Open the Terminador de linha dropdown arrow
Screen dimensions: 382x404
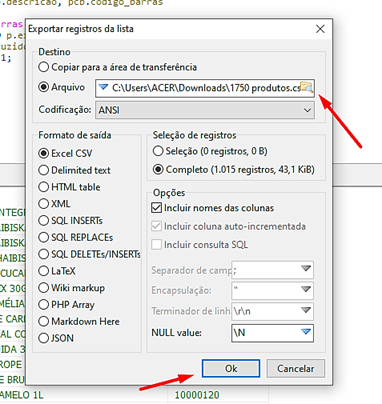pos(306,310)
